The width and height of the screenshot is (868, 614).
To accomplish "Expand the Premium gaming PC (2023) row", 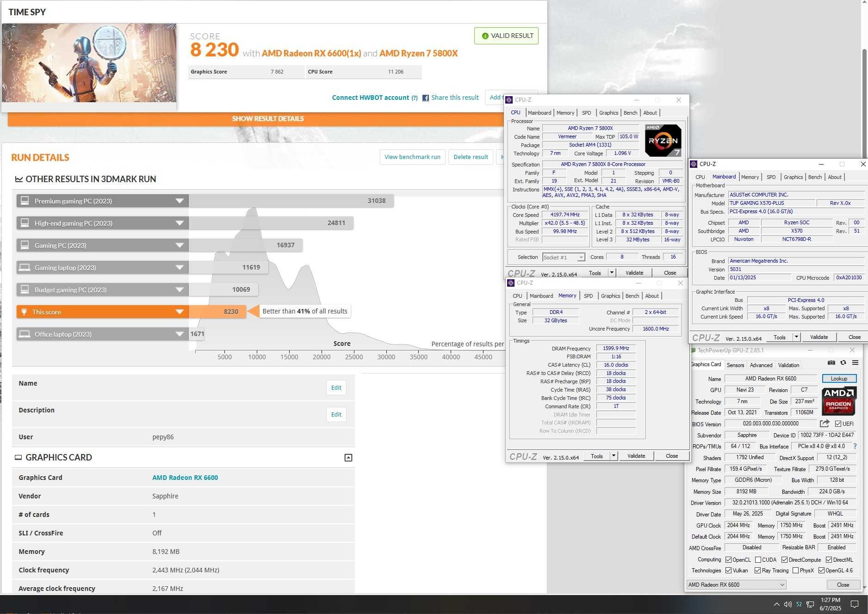I will 180,201.
